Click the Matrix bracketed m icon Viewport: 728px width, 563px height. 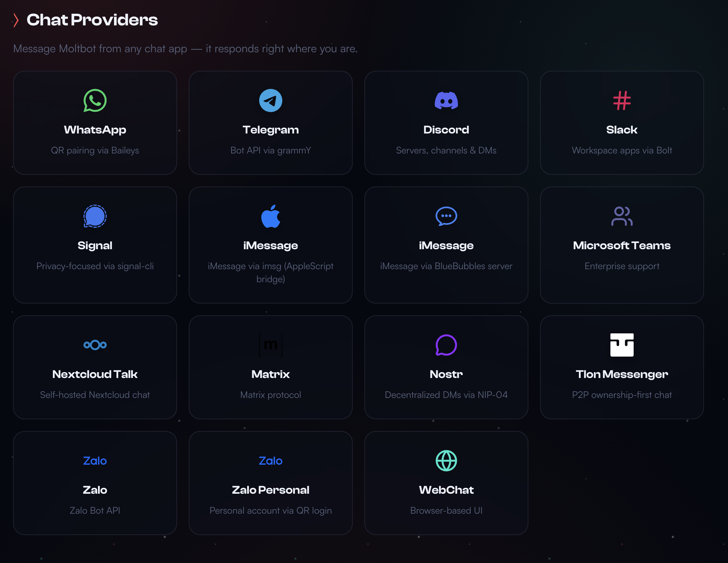271,345
